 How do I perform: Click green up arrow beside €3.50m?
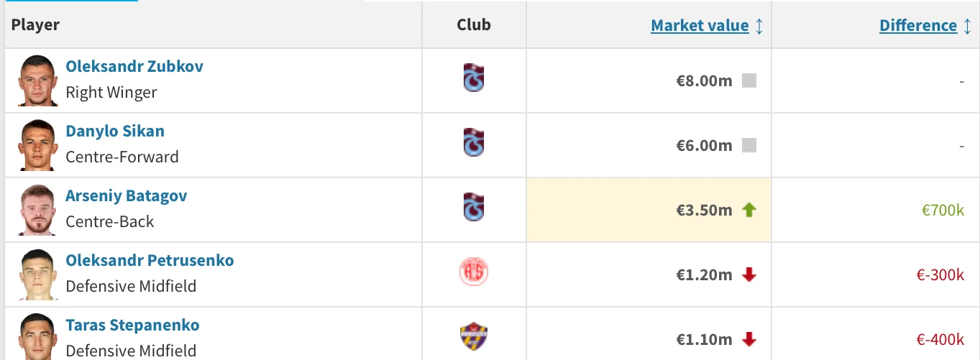(x=749, y=211)
